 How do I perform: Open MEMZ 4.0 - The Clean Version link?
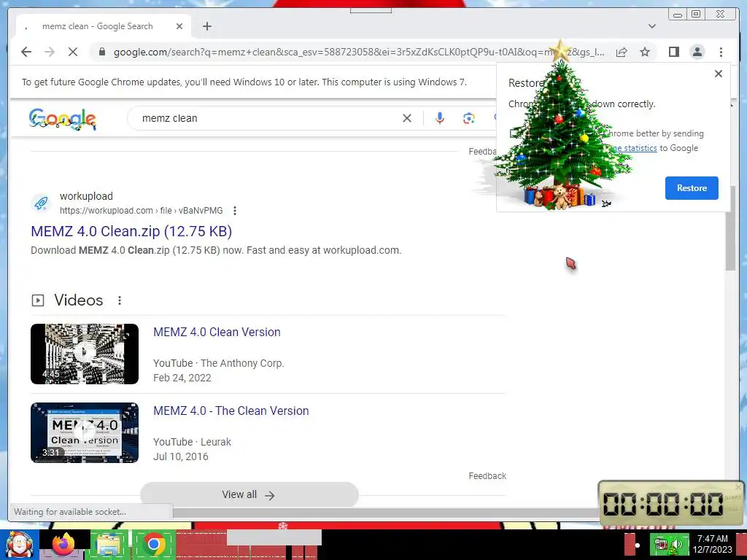pyautogui.click(x=231, y=411)
